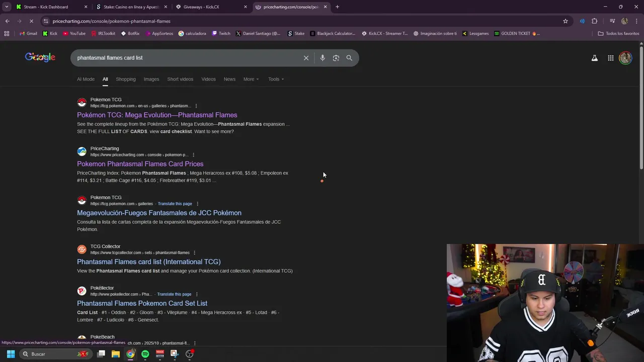The image size is (644, 362).
Task: Open Gmail bookmark
Action: click(28, 34)
